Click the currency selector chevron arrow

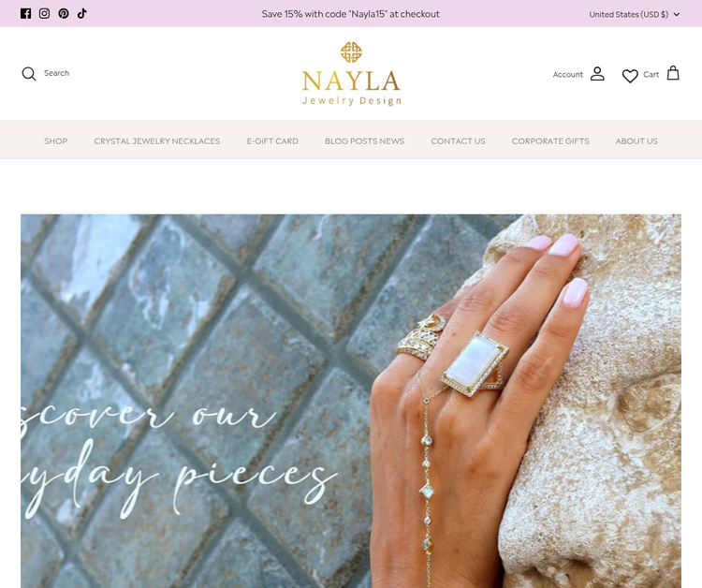[x=677, y=14]
